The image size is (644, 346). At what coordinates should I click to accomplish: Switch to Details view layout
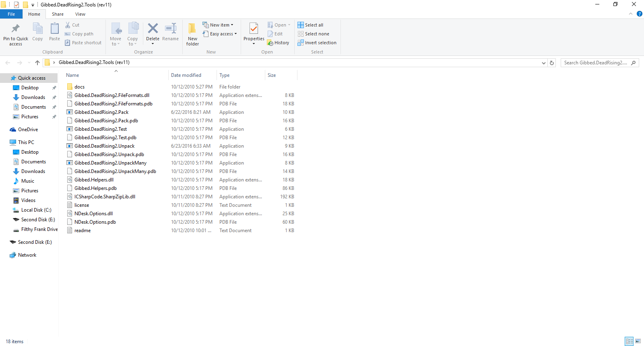tap(630, 341)
